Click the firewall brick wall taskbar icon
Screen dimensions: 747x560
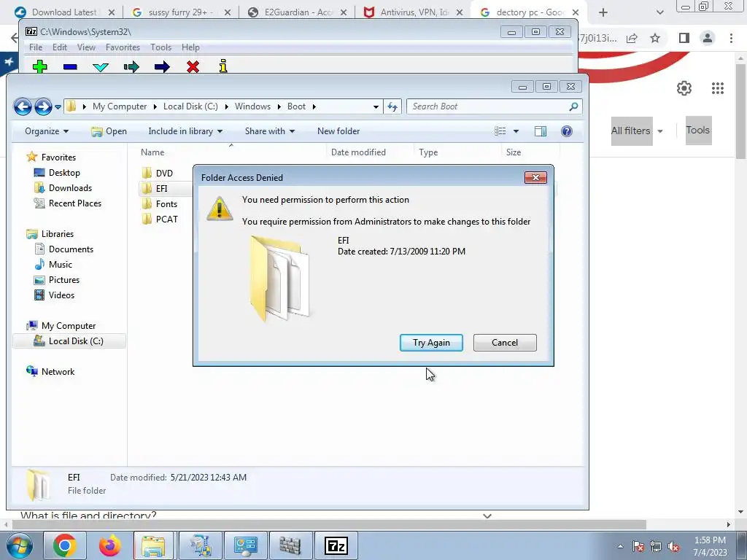click(x=290, y=545)
